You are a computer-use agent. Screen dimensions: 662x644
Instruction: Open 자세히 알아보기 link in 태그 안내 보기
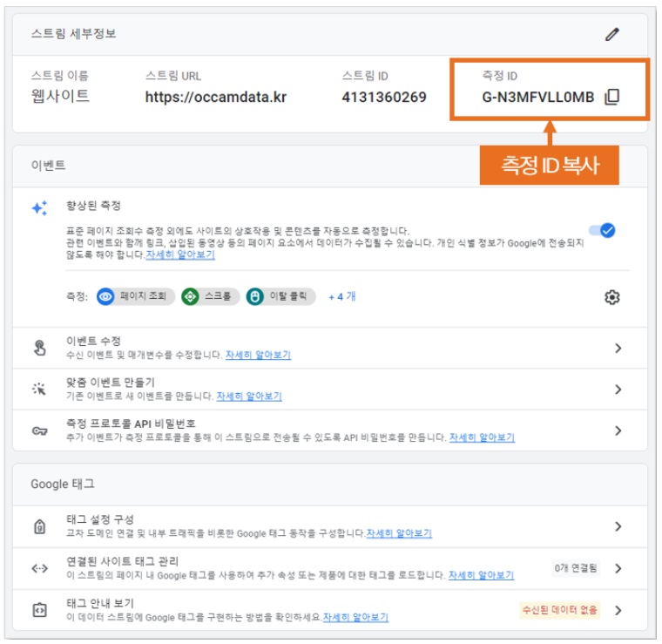355,617
